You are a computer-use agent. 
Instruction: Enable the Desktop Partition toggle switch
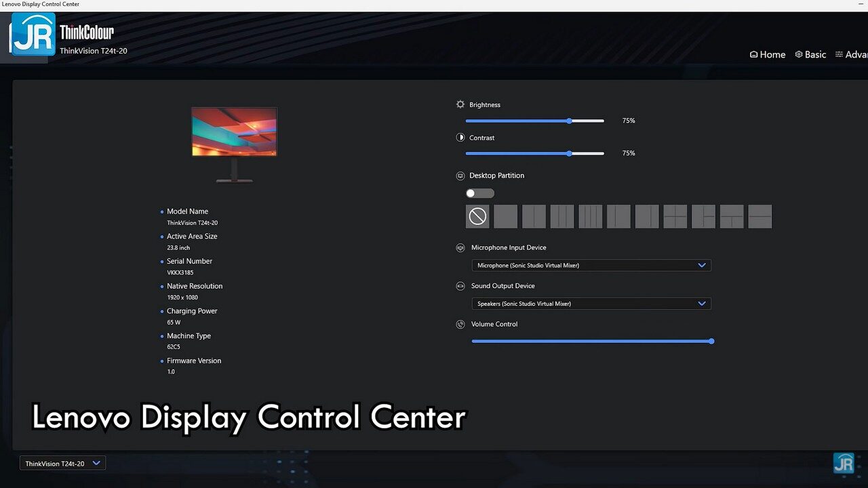coord(479,193)
